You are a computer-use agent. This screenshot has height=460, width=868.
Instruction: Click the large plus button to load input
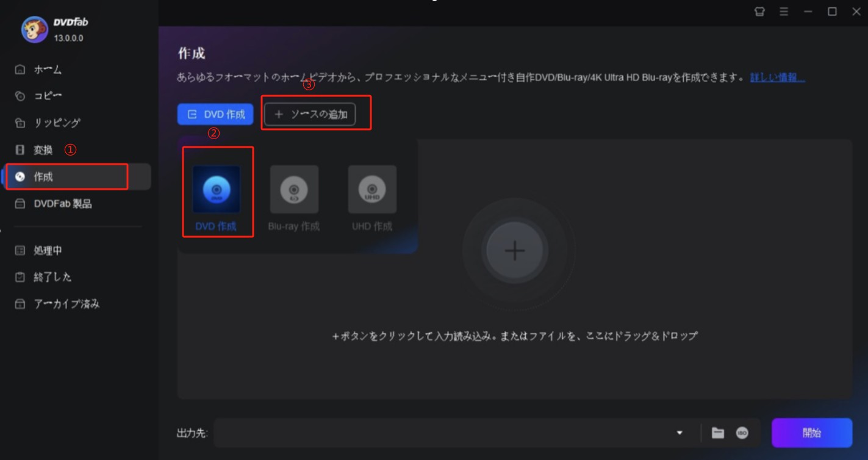click(515, 251)
